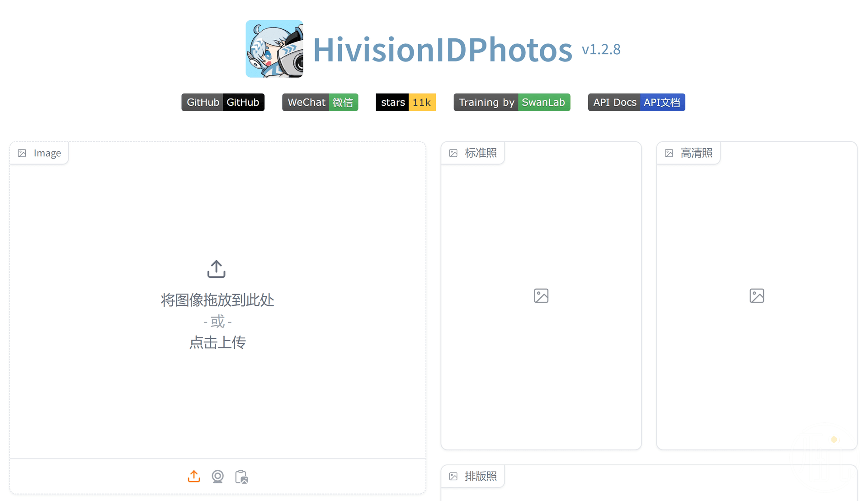Select the clipboard paste source icon

click(242, 477)
